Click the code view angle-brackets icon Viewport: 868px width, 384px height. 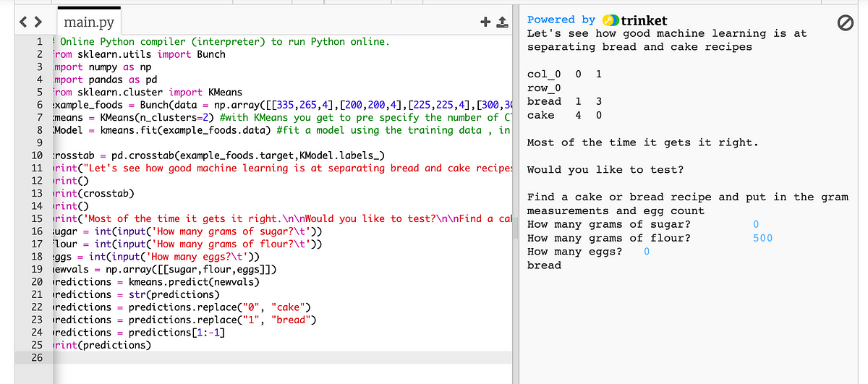pyautogui.click(x=30, y=22)
